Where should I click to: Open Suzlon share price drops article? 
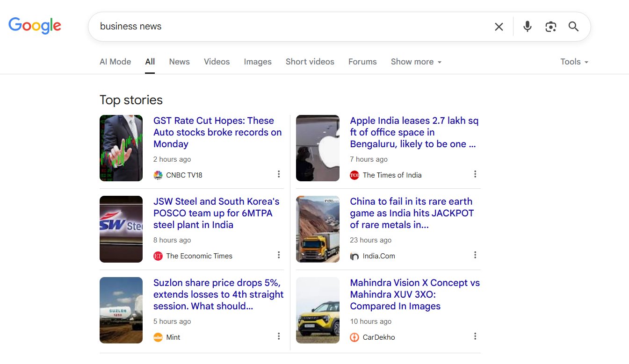(218, 294)
